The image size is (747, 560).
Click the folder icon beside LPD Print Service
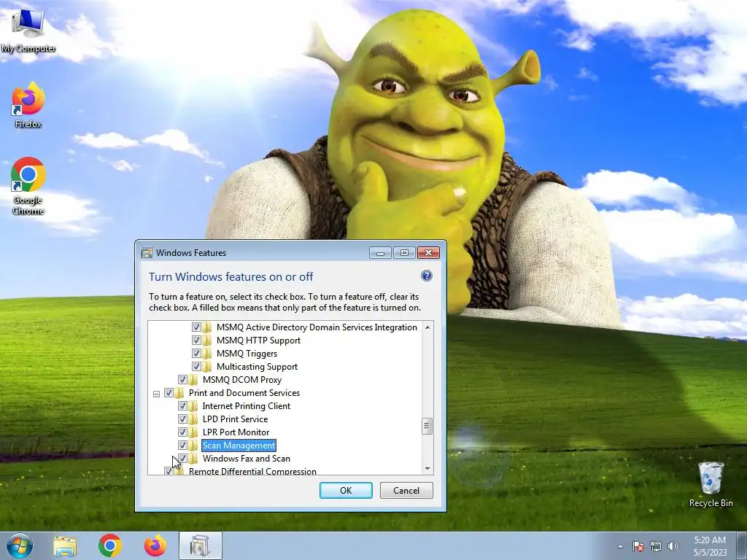pyautogui.click(x=193, y=419)
